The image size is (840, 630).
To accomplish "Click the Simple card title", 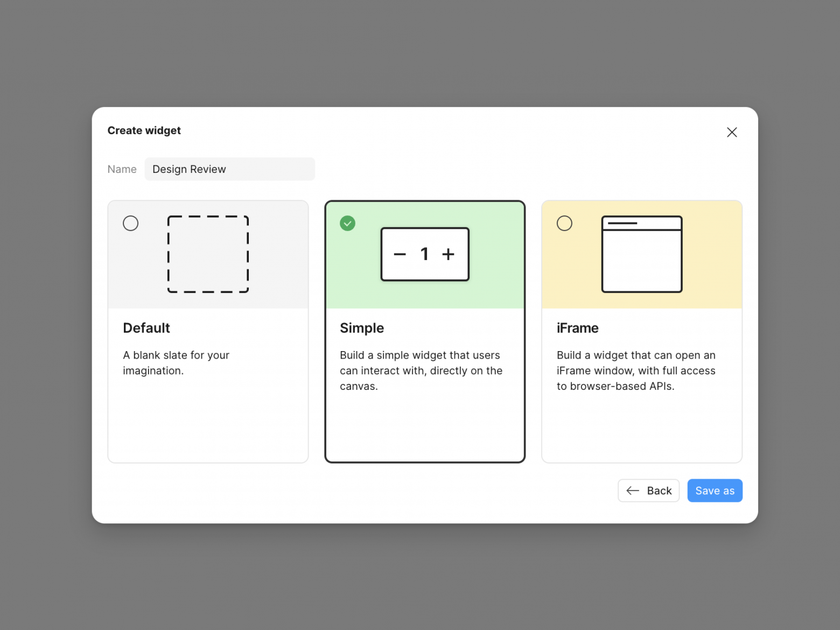I will click(362, 328).
